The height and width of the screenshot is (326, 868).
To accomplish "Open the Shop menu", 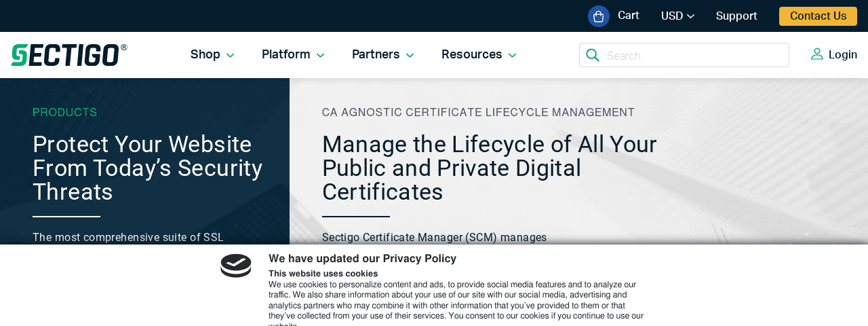I will [205, 55].
